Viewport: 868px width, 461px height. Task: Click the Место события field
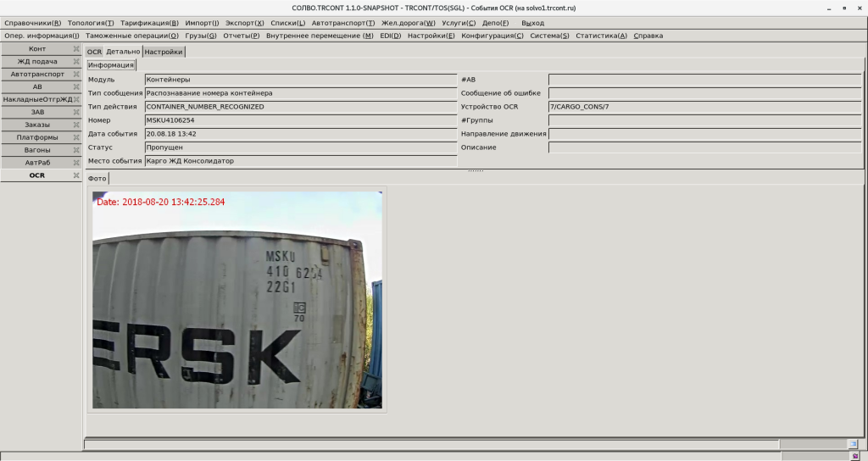301,161
